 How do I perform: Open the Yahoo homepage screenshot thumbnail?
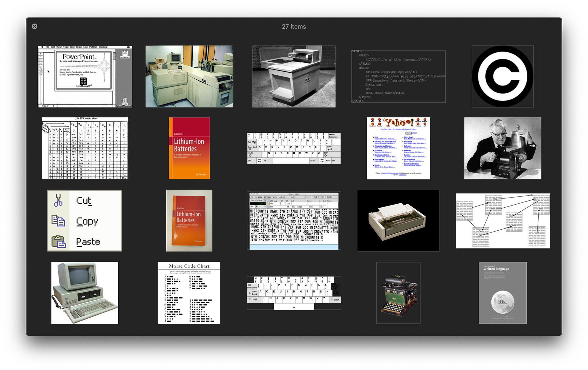[x=398, y=148]
